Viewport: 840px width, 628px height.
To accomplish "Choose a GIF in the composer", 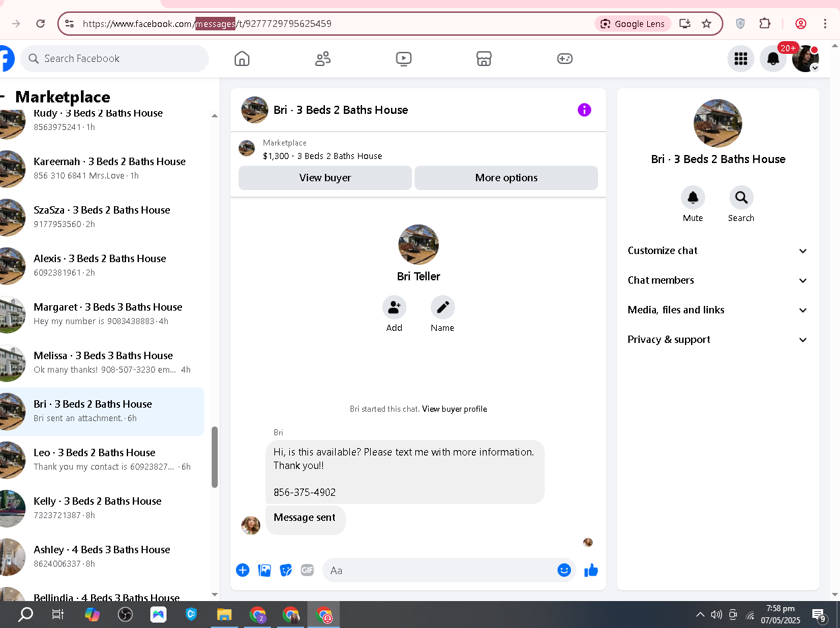I will pos(307,570).
